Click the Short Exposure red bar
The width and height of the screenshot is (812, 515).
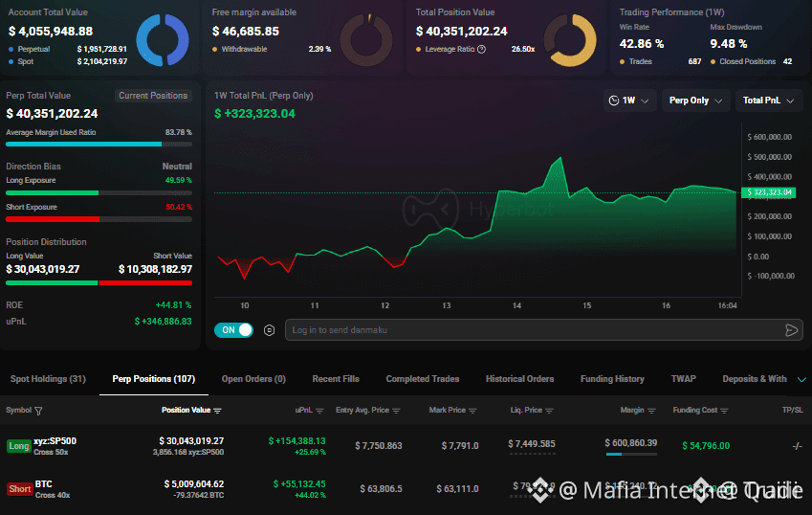click(x=99, y=219)
